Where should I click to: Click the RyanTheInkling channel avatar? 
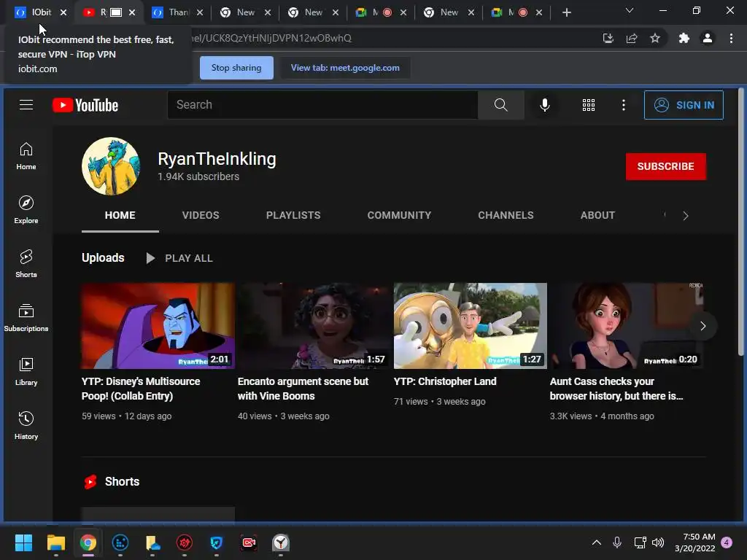tap(111, 166)
